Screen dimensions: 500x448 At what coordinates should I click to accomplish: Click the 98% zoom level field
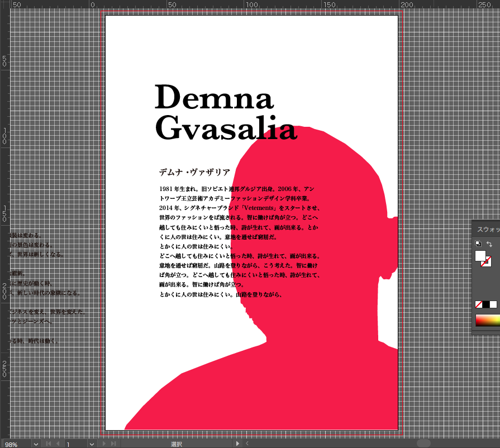17,444
